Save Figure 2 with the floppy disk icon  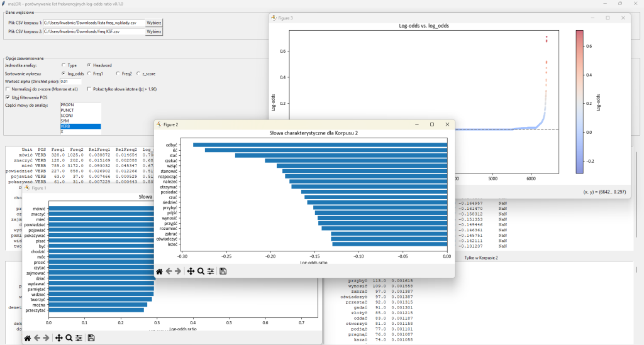click(x=223, y=271)
